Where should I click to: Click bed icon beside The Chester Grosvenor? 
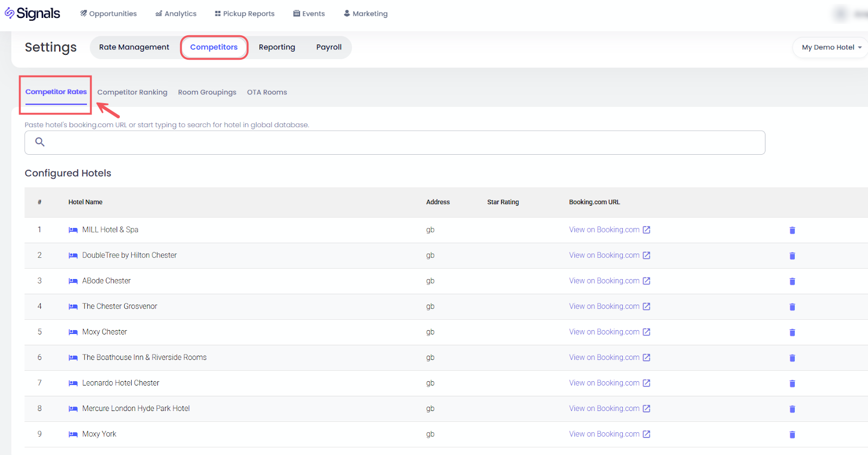(x=73, y=307)
